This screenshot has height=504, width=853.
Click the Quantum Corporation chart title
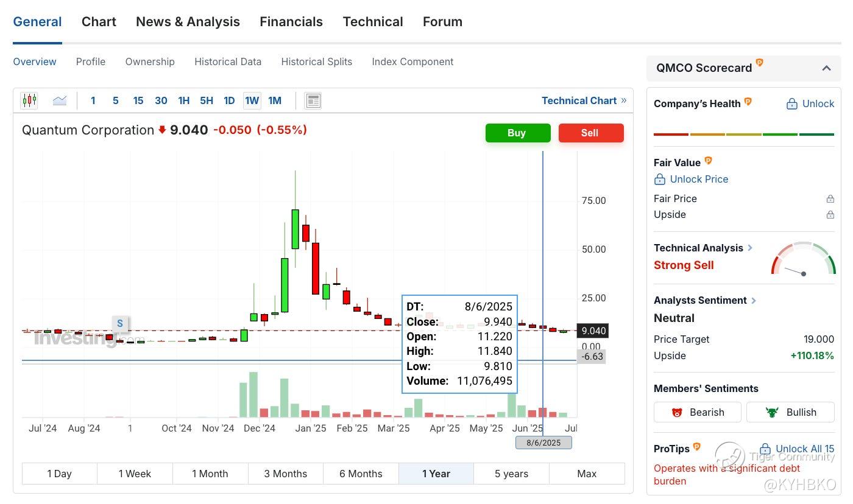88,130
